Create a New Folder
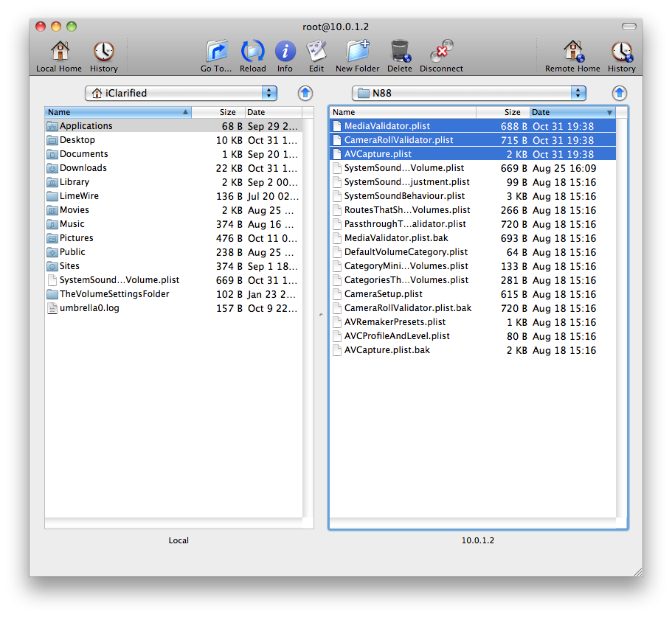The image size is (672, 617). click(357, 52)
